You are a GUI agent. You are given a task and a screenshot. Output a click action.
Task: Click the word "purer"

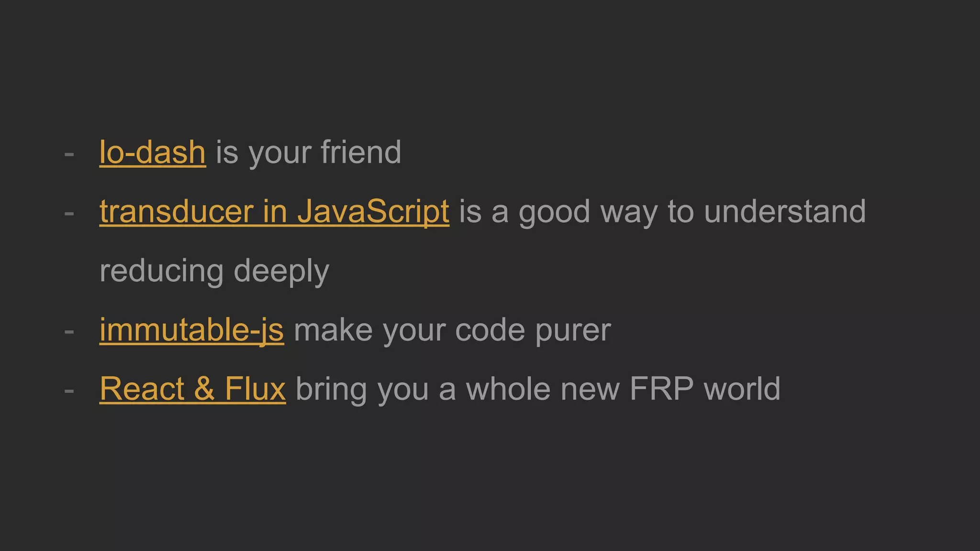coord(573,331)
